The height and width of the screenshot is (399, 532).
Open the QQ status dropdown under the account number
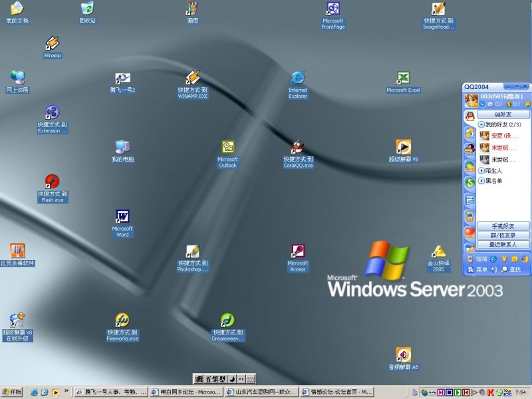point(483,104)
